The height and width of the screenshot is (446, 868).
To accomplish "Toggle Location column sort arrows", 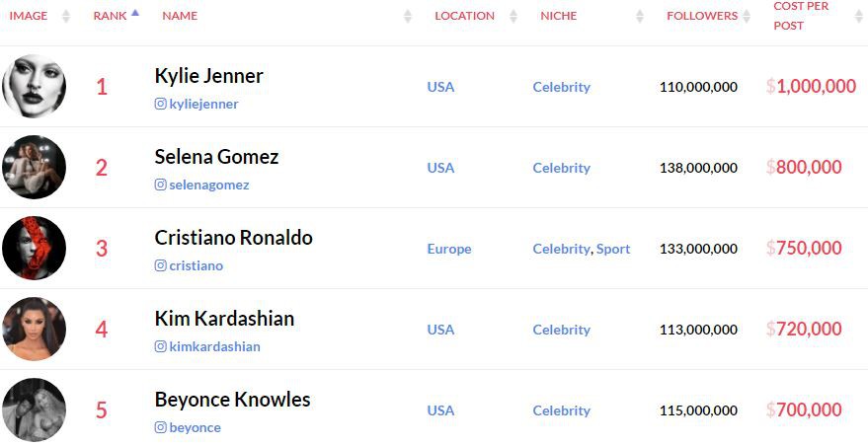I will pyautogui.click(x=513, y=16).
